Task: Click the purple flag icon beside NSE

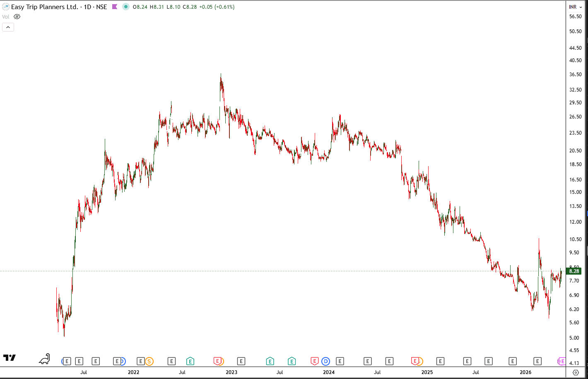Action: pyautogui.click(x=115, y=7)
